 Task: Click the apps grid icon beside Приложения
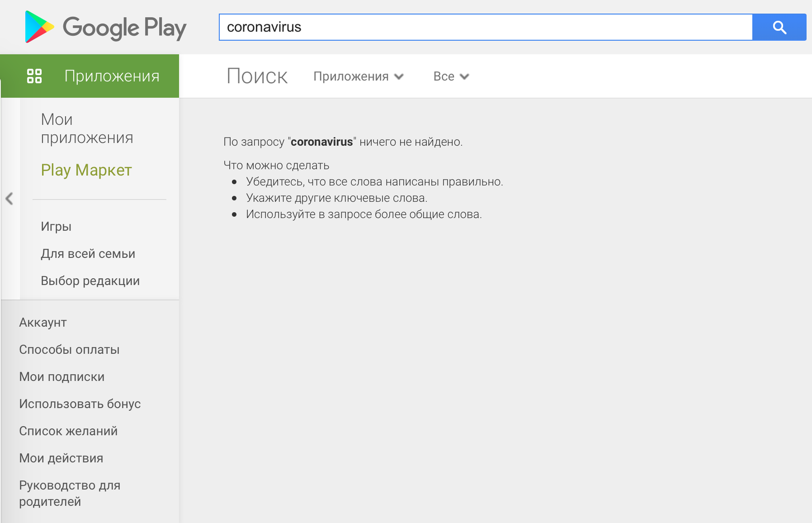point(34,76)
